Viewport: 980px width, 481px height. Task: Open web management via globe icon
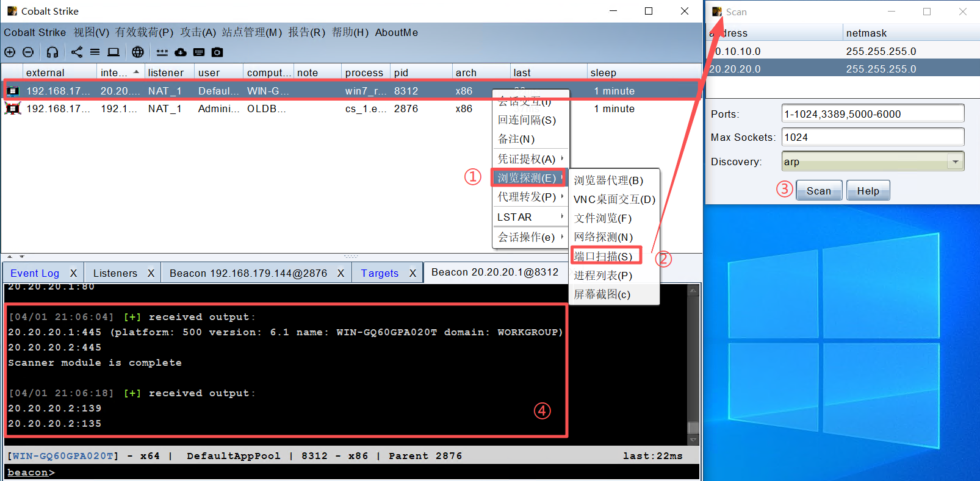[x=138, y=52]
